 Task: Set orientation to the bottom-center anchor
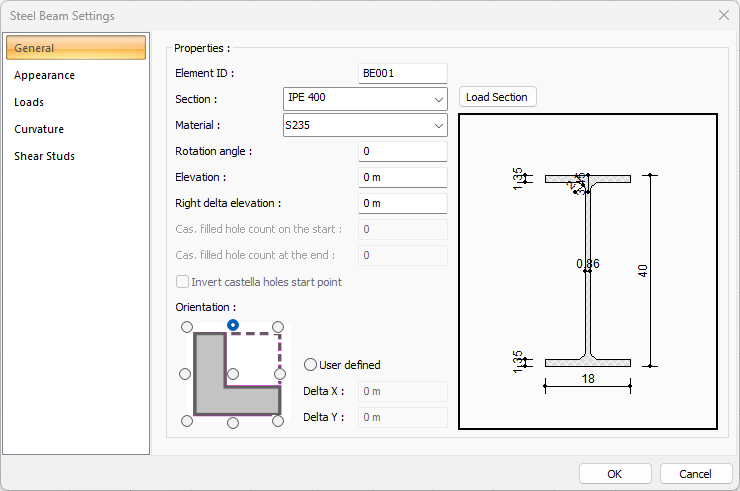[x=233, y=422]
